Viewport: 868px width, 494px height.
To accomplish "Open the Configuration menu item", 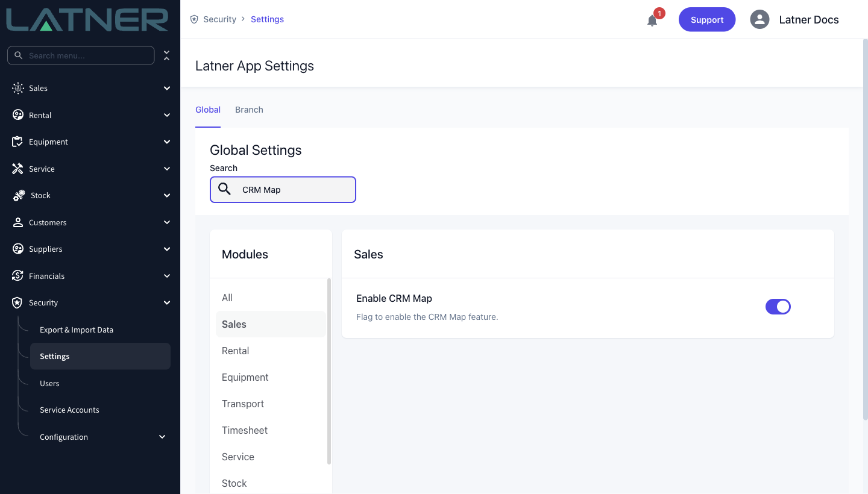I will (x=64, y=437).
